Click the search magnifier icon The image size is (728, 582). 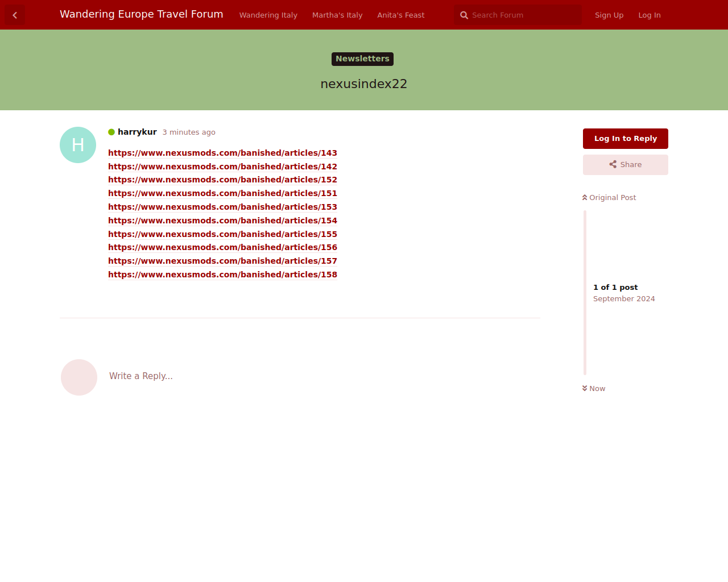click(x=464, y=15)
